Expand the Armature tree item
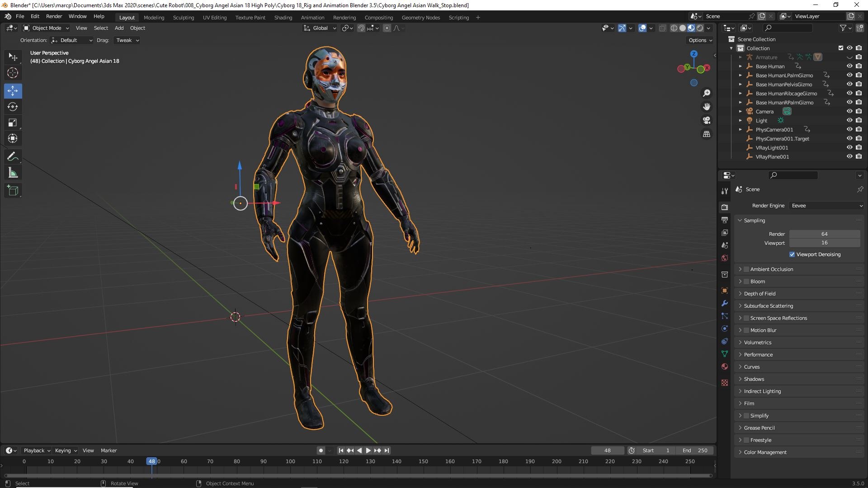Image resolution: width=868 pixels, height=488 pixels. click(741, 57)
